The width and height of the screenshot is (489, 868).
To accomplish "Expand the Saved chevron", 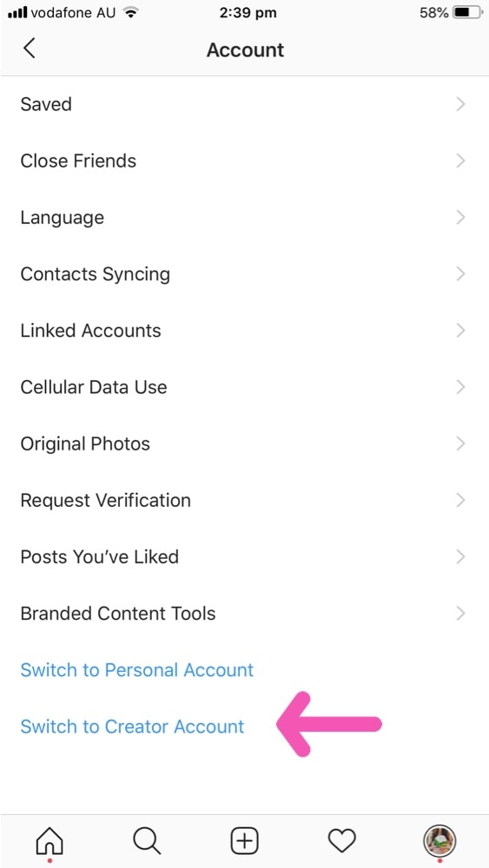I will (460, 104).
